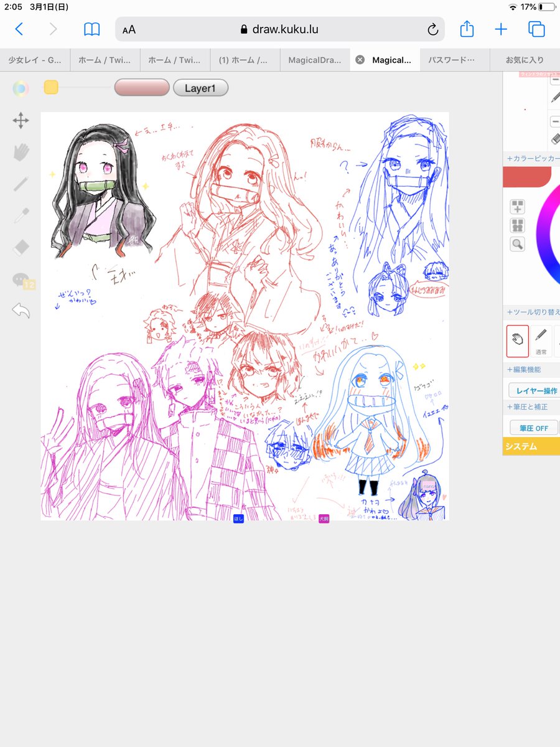Open Safari bookmarks book icon
This screenshot has height=747, width=560.
click(x=92, y=29)
